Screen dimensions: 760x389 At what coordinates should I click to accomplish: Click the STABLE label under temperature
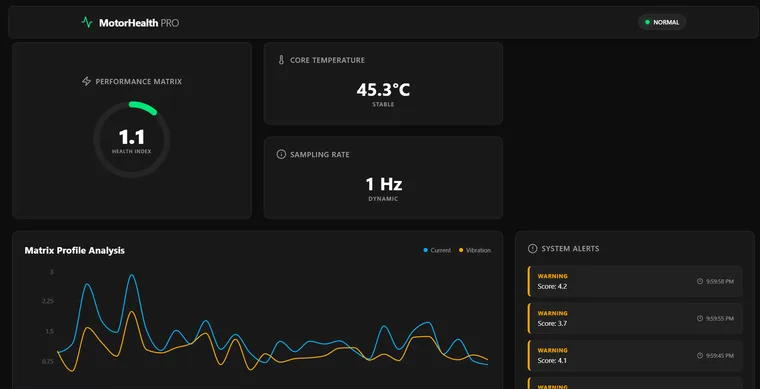click(383, 105)
